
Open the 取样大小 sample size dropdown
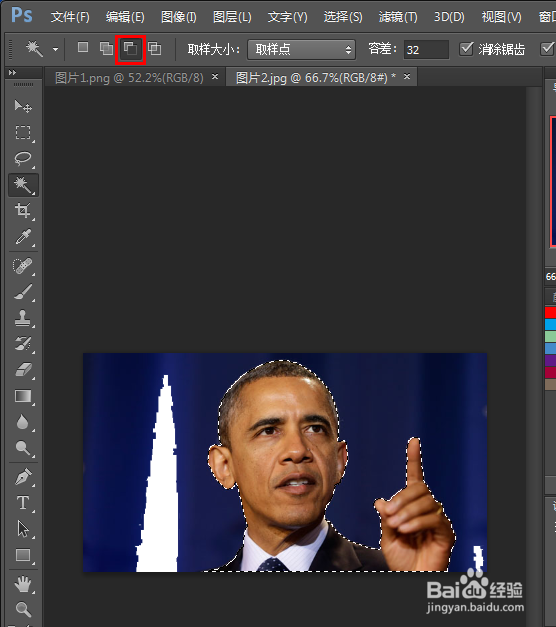[301, 50]
